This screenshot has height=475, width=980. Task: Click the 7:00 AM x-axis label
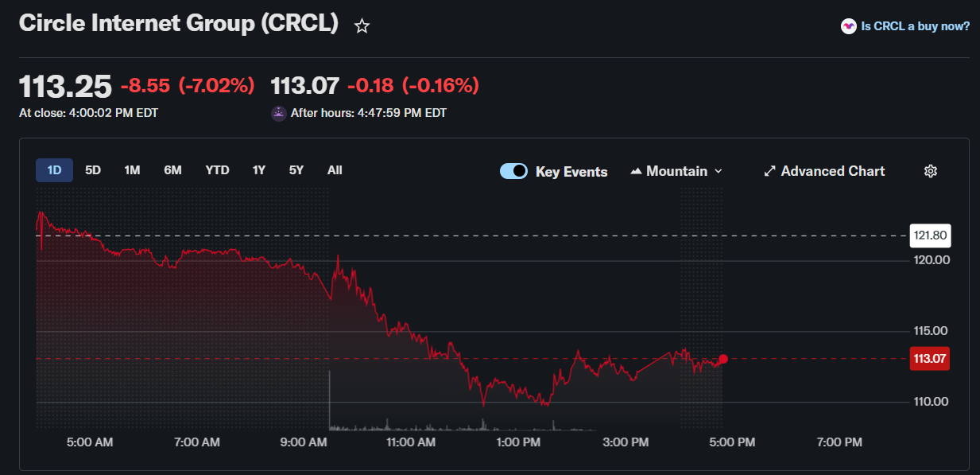pos(197,442)
